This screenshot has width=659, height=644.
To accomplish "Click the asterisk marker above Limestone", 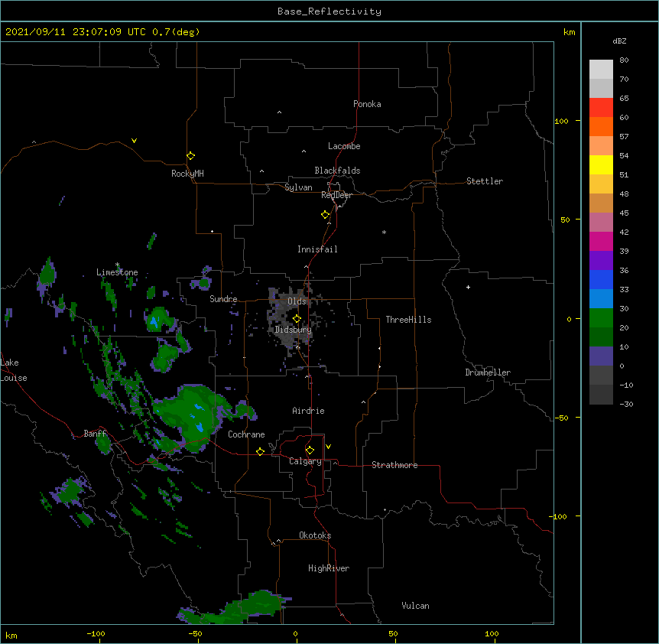I will tap(117, 265).
